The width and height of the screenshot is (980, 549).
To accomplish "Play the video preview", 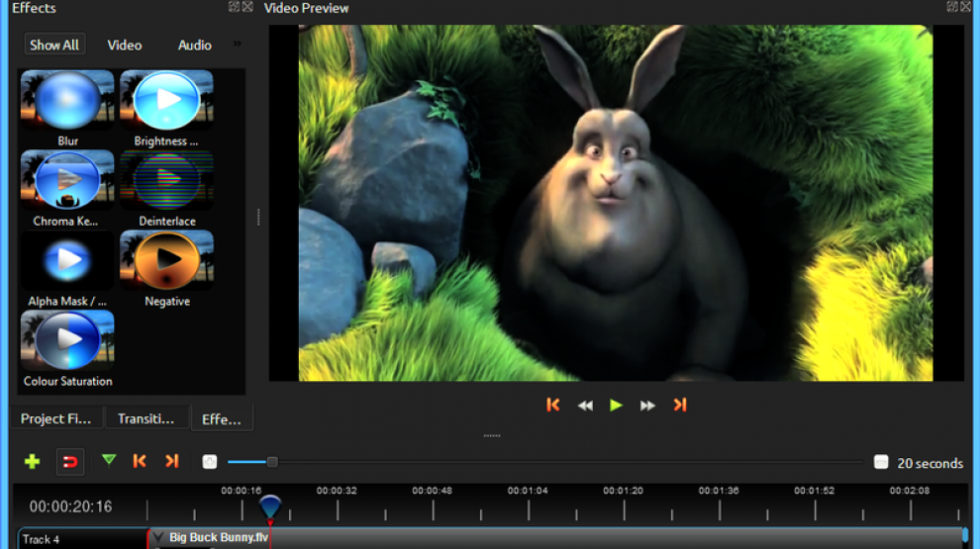I will (617, 406).
